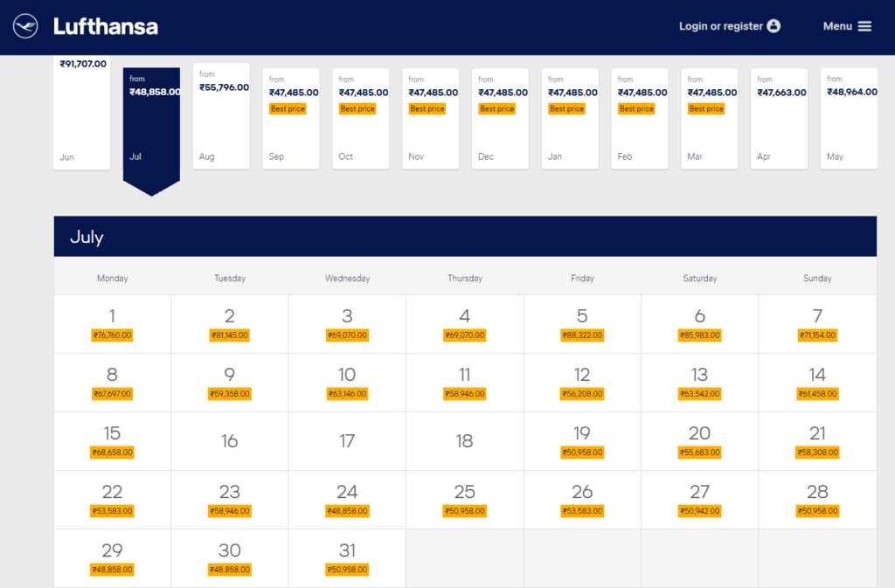Choose July 14 priced ₹61,458.00
The height and width of the screenshot is (588, 895).
(817, 383)
